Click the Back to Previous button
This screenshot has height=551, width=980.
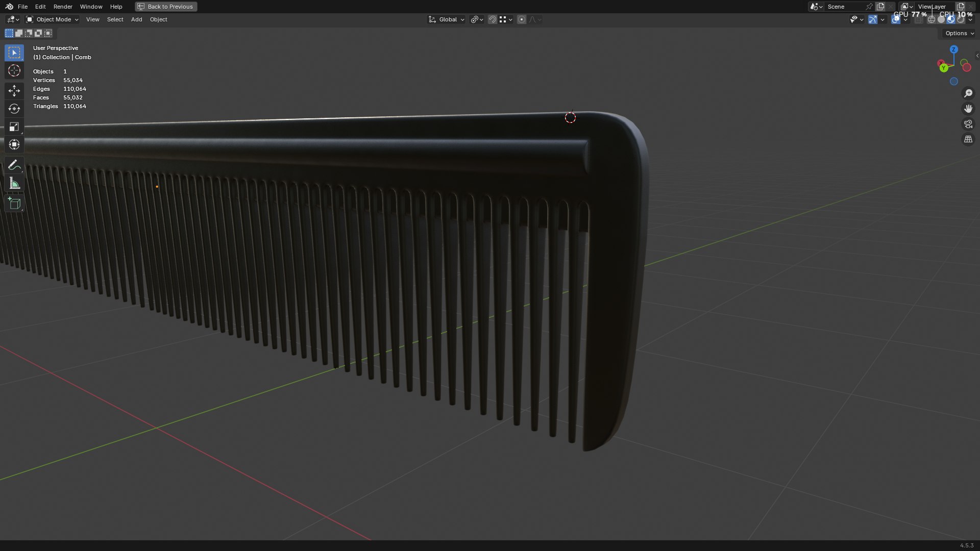click(x=166, y=7)
